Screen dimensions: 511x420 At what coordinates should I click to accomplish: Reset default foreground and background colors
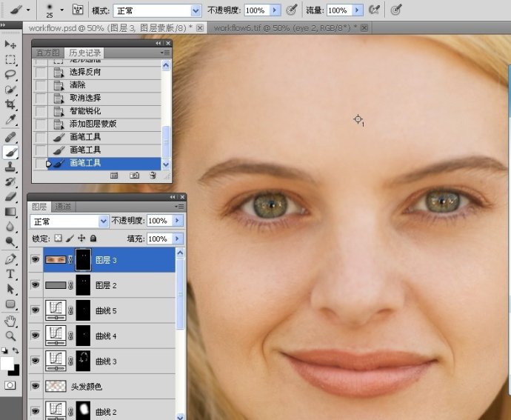point(4,350)
